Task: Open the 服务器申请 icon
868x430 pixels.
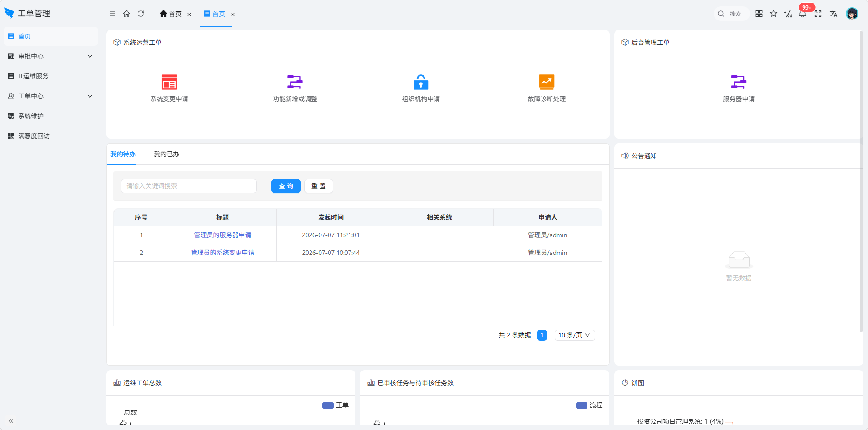Action: 739,82
